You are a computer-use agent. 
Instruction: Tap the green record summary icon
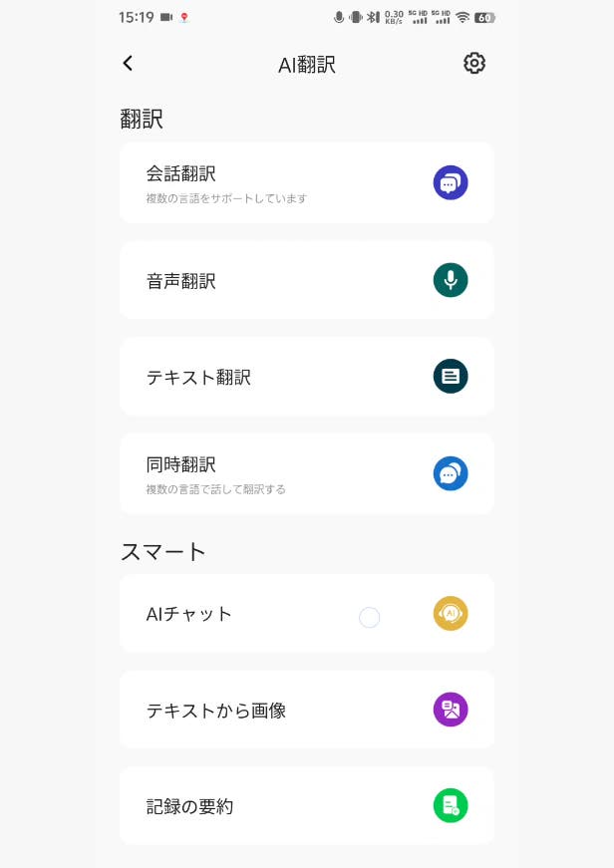click(451, 805)
